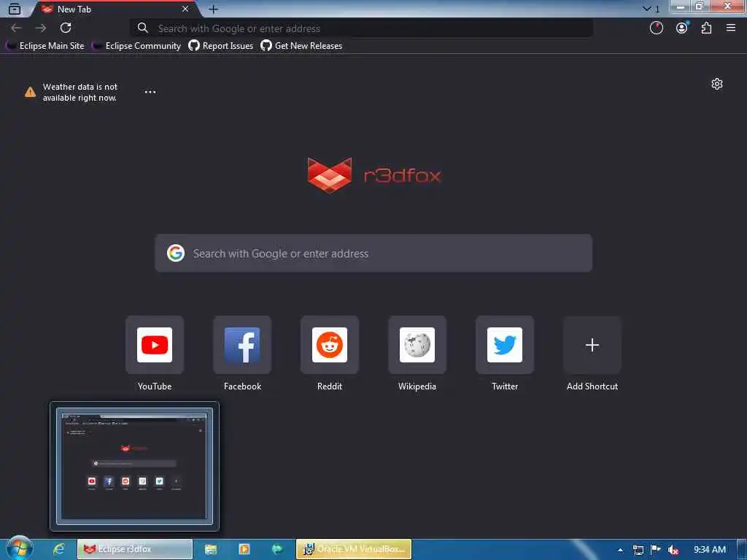Click 'Weather data is not available' text
The width and height of the screenshot is (747, 560).
(x=80, y=92)
